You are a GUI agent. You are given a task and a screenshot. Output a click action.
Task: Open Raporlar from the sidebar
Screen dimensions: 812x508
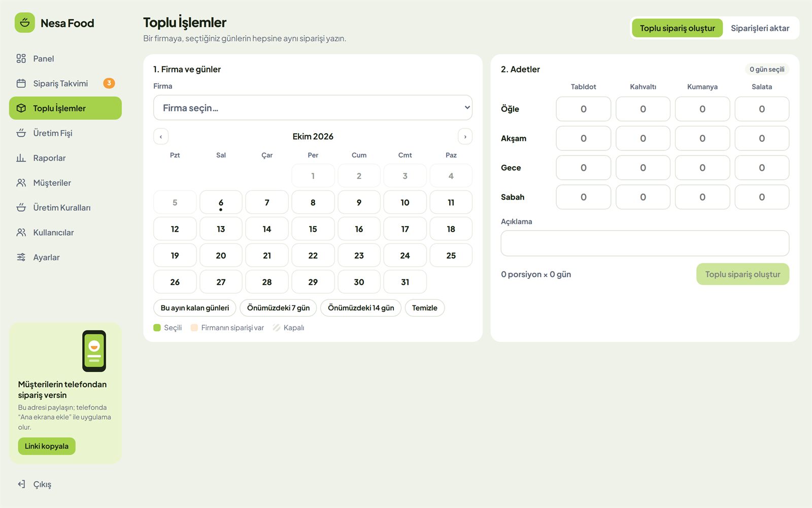(65, 158)
